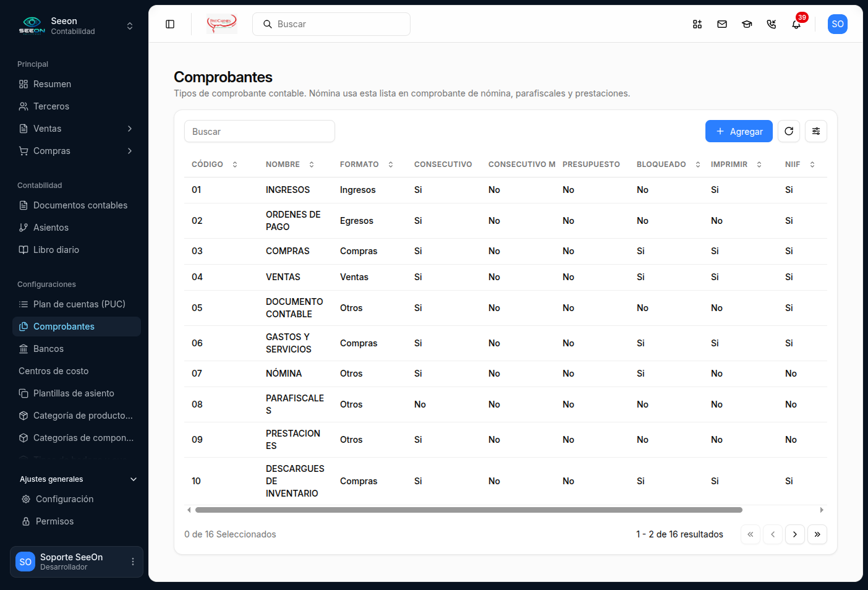Jump to last results page
The height and width of the screenshot is (590, 868).
[x=817, y=534]
